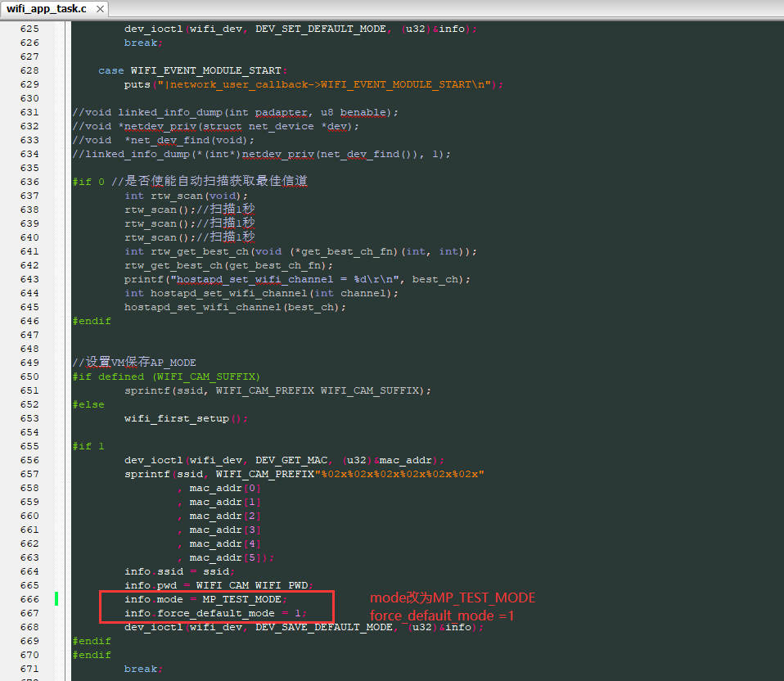Click the sprintf line with %02x format string
This screenshot has height=681, width=784.
tap(304, 475)
